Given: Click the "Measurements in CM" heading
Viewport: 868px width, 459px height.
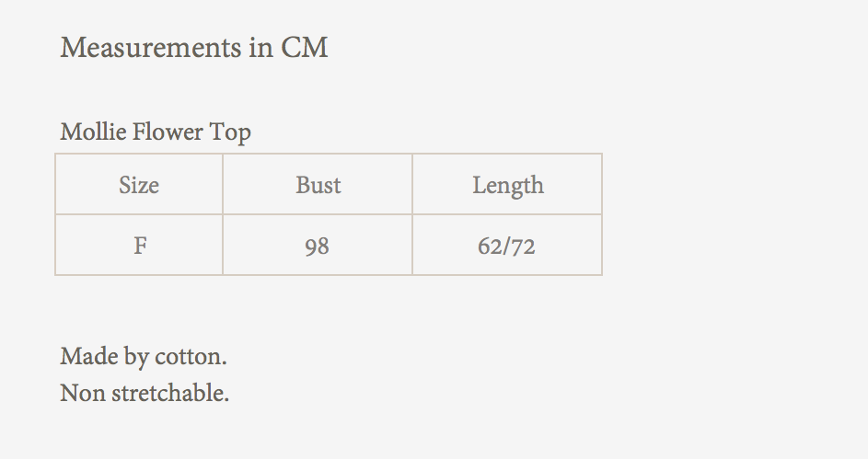Looking at the screenshot, I should point(194,47).
